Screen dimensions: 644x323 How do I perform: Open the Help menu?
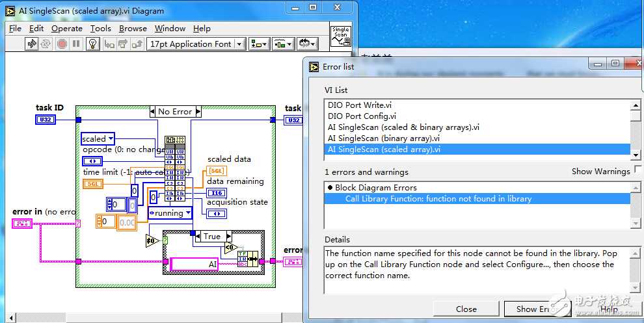(x=202, y=29)
